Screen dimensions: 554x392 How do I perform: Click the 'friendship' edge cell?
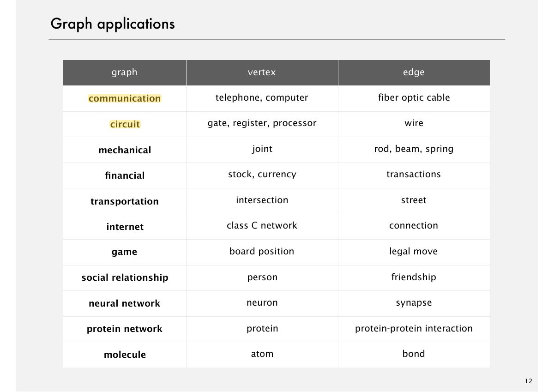pos(414,277)
